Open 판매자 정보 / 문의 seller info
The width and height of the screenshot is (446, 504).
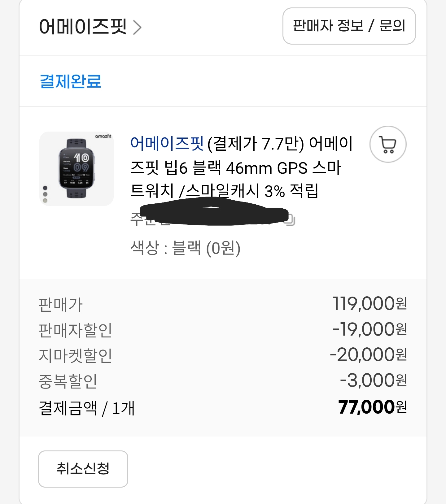pos(349,26)
